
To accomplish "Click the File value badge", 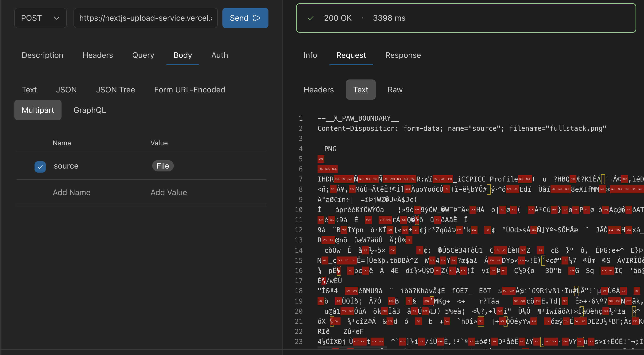I will coord(163,166).
